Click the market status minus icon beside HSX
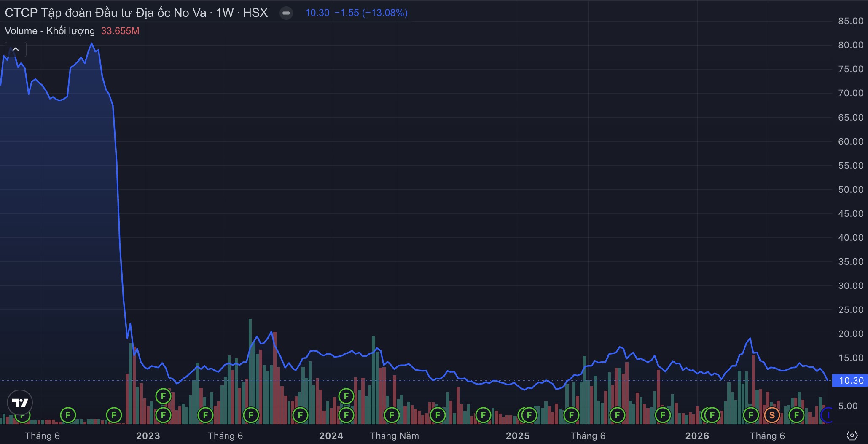The height and width of the screenshot is (444, 868). coord(286,13)
